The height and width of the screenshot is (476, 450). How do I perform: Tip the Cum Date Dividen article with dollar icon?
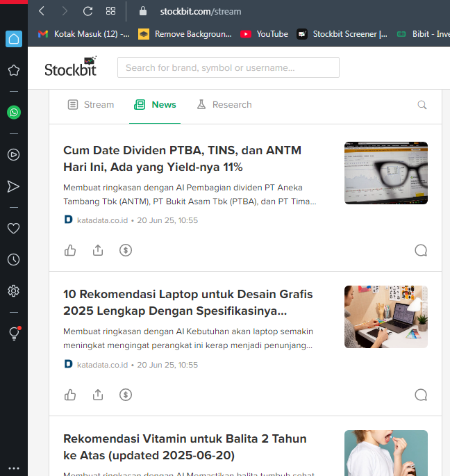coord(126,250)
